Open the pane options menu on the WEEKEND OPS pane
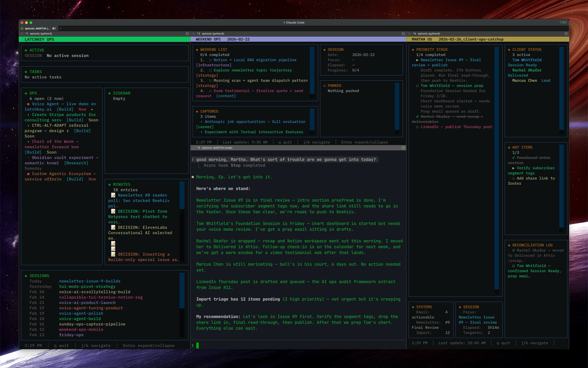 pos(403,34)
